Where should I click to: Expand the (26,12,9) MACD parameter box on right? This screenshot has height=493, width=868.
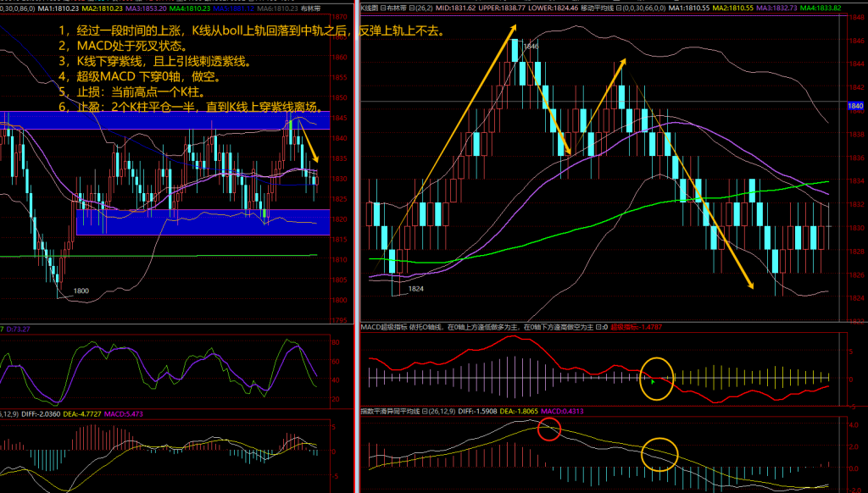[441, 411]
